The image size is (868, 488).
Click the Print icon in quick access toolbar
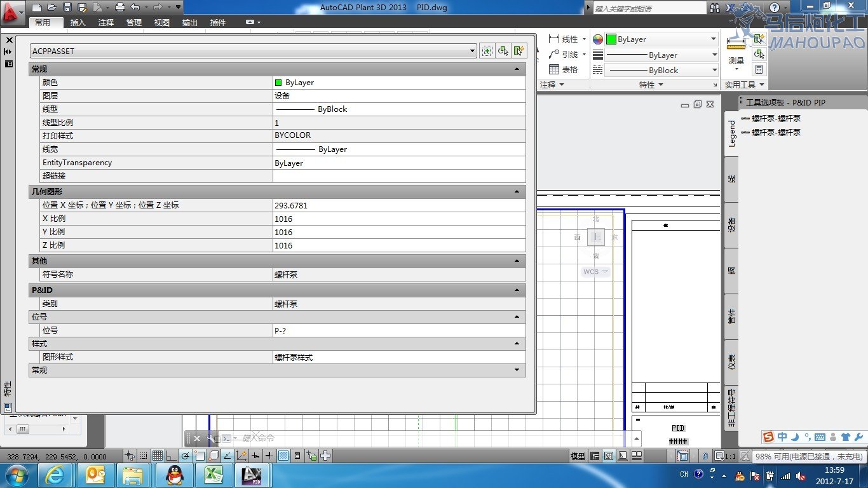click(x=119, y=8)
